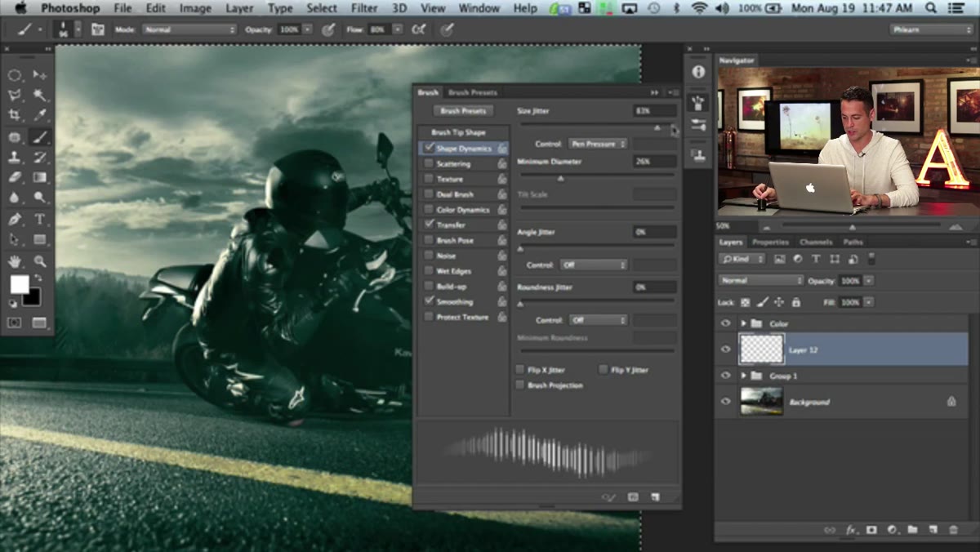Open the brush Mode dropdown in options bar
Screen dimensions: 980x552
(x=188, y=29)
